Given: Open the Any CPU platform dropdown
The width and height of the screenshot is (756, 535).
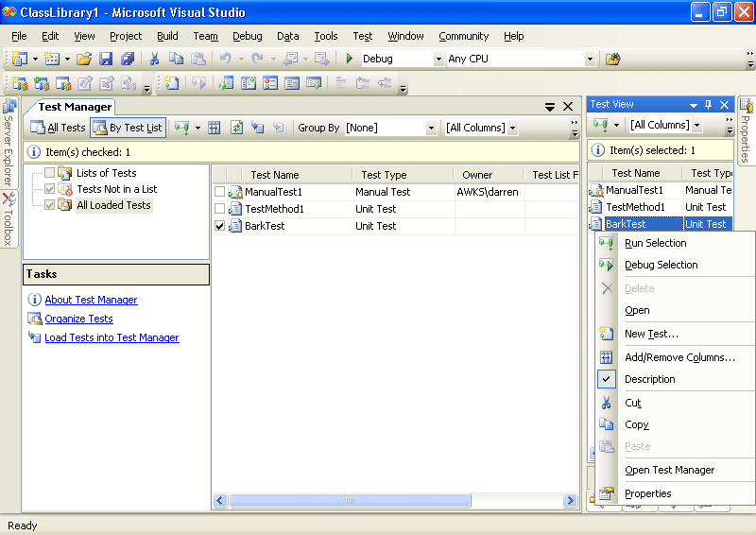Looking at the screenshot, I should [x=590, y=59].
